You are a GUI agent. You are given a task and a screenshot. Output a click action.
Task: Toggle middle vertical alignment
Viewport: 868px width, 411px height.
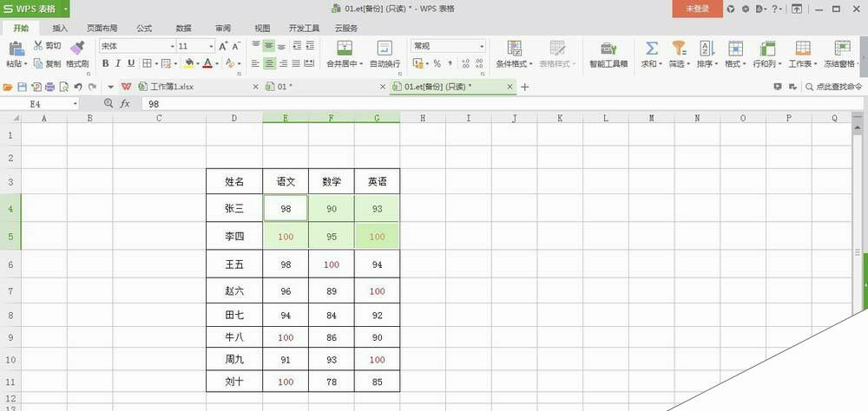269,45
